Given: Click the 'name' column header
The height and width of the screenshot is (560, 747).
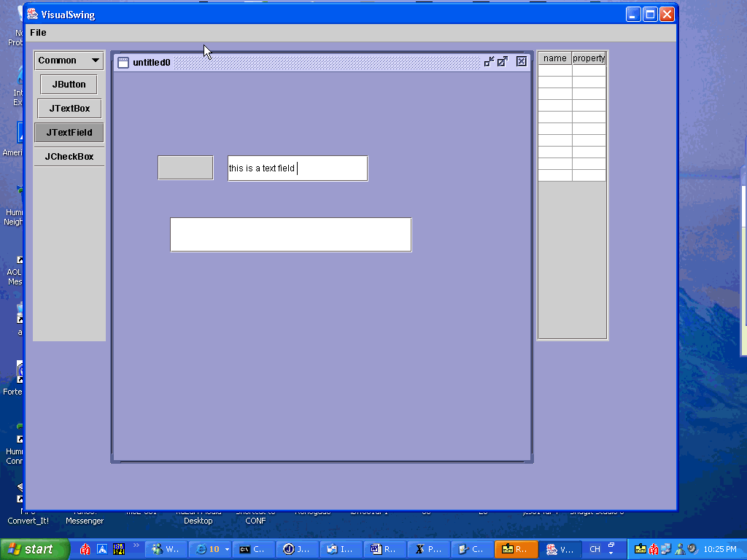Looking at the screenshot, I should (x=554, y=58).
